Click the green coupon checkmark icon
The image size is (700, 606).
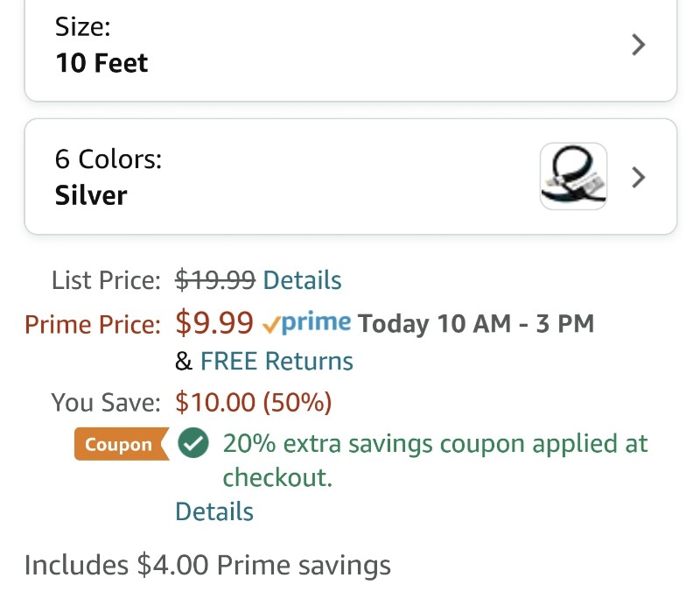pyautogui.click(x=193, y=443)
